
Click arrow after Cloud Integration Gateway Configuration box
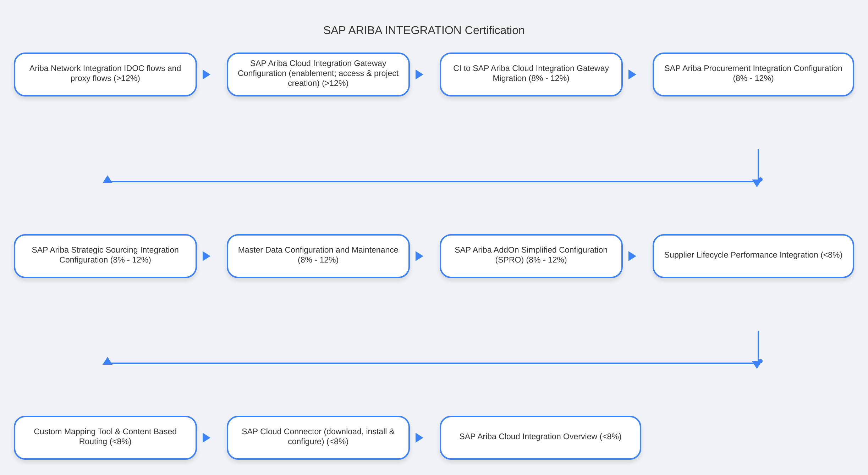coord(419,74)
